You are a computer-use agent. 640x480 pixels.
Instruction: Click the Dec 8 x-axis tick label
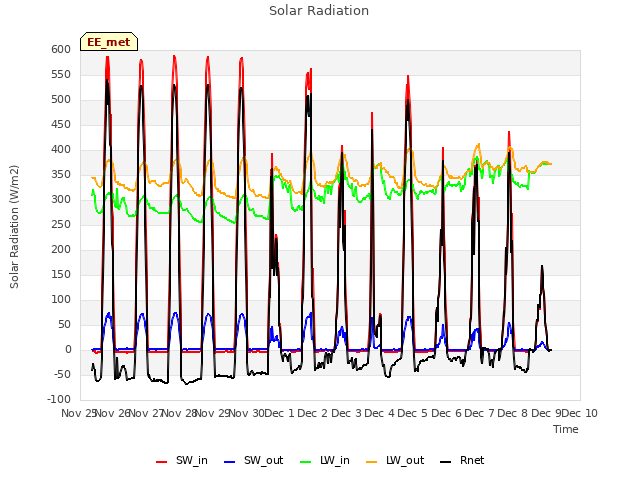tap(513, 413)
